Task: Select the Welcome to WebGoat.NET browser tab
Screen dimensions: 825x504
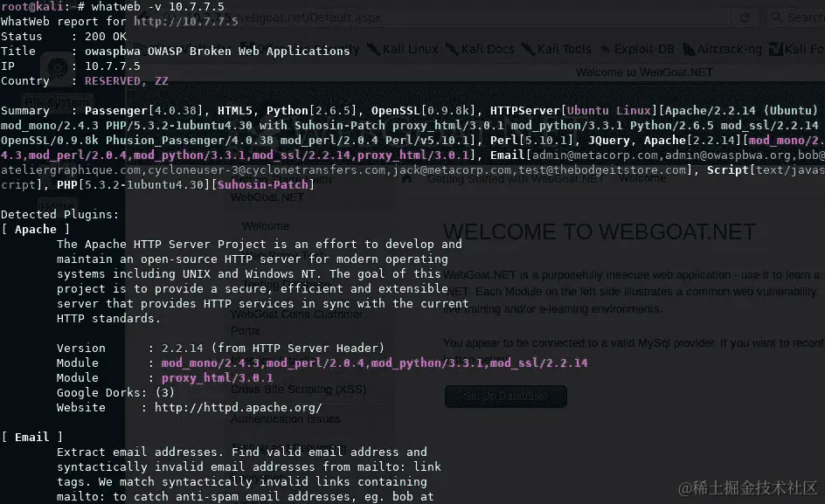Action: 644,72
